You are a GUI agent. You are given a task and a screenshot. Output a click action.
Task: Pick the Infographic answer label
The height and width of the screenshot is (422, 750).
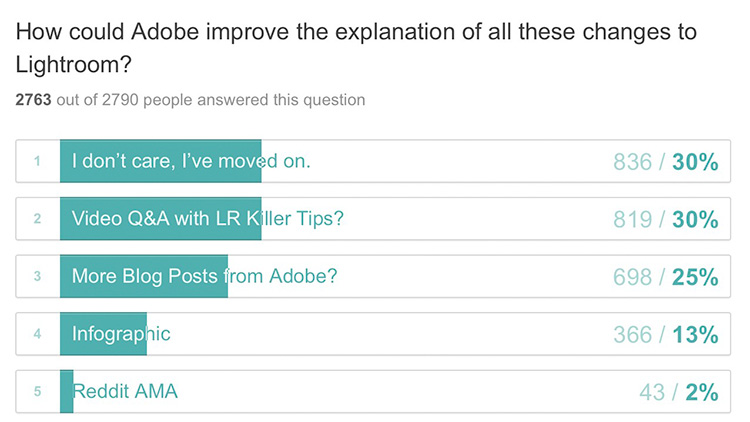pyautogui.click(x=121, y=334)
